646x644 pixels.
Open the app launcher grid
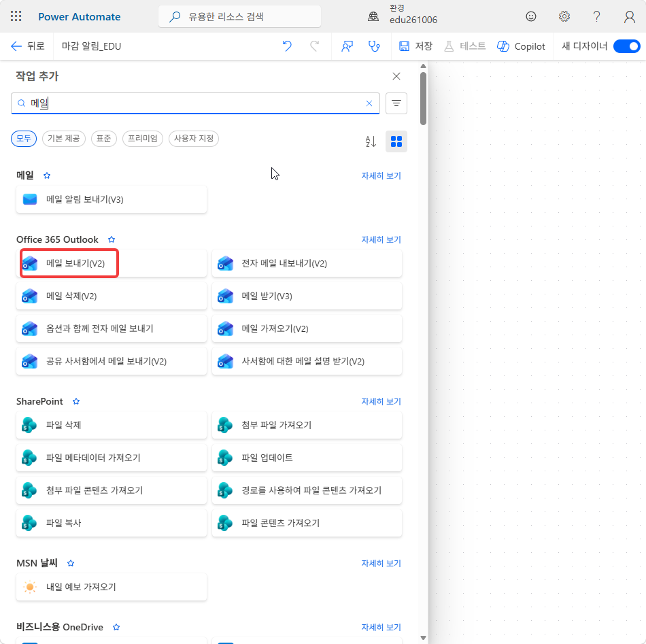(16, 16)
